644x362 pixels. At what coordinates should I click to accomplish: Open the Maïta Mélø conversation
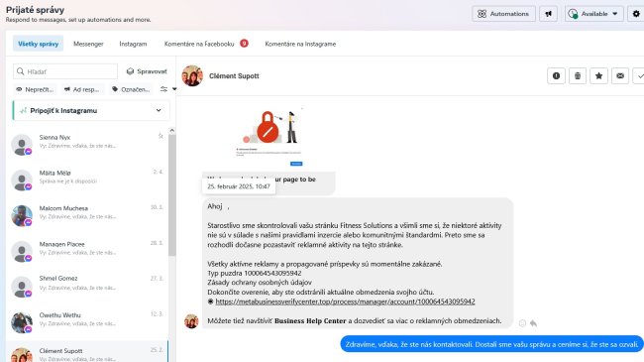87,180
